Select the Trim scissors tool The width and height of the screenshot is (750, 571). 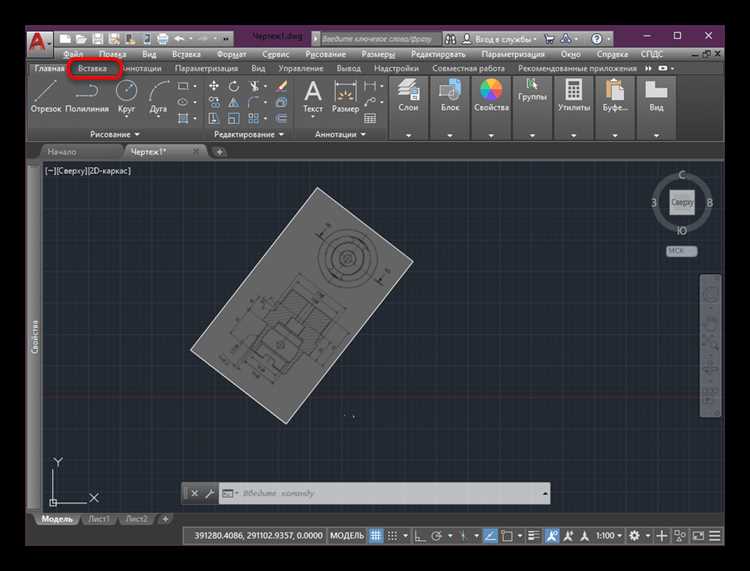tap(254, 86)
